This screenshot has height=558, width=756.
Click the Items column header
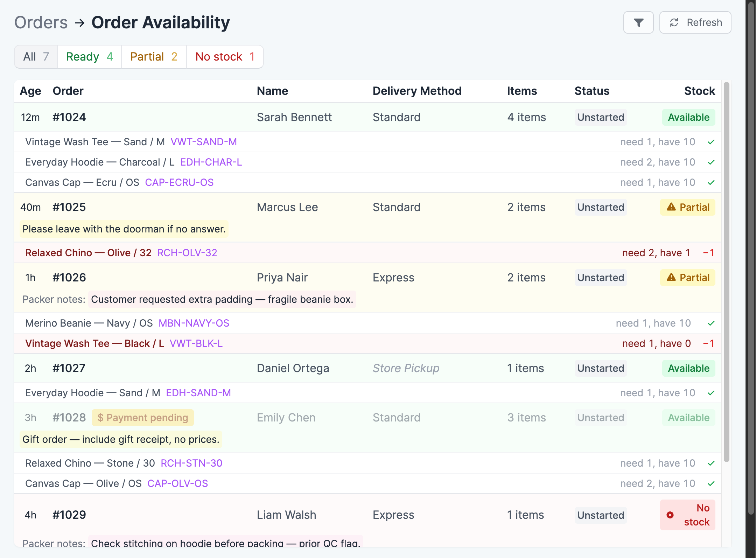pyautogui.click(x=522, y=91)
